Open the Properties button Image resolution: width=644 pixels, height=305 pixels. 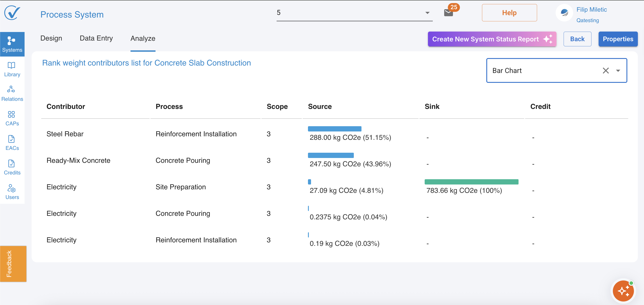618,39
